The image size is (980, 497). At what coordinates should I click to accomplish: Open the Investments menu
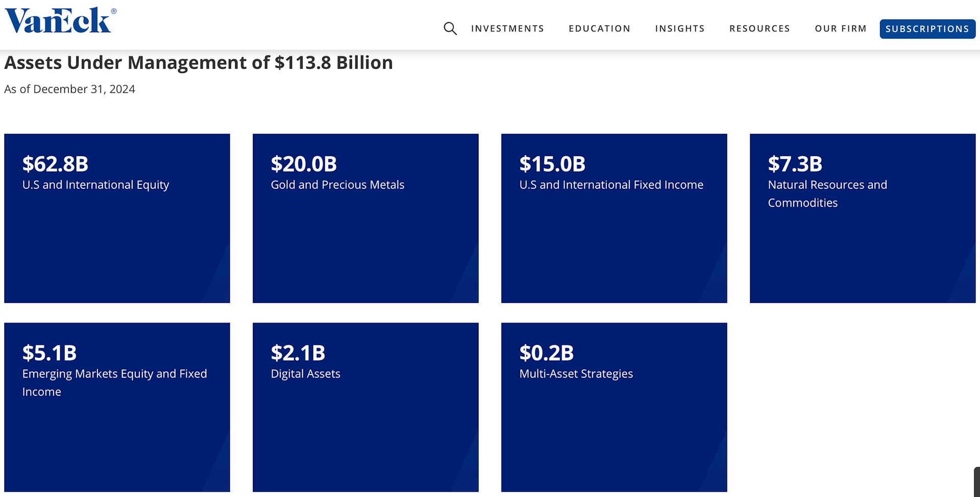pyautogui.click(x=507, y=29)
